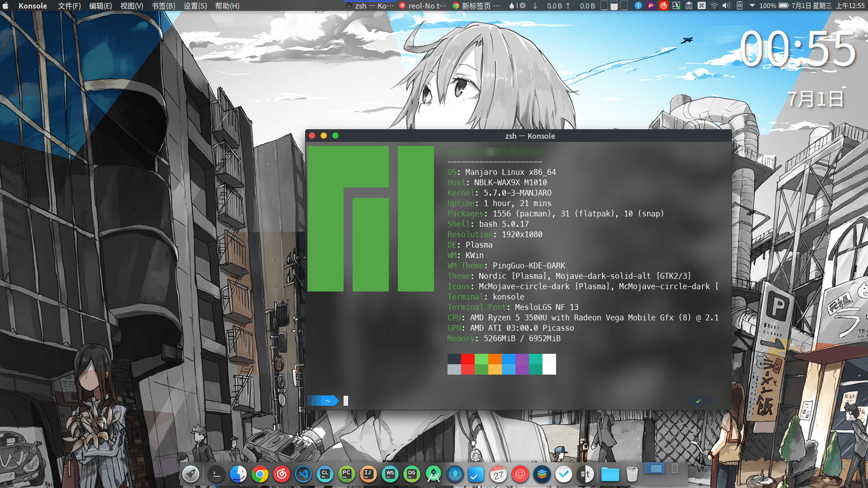Image resolution: width=868 pixels, height=488 pixels.
Task: Launch Visual Studio Code from dock
Action: [303, 474]
